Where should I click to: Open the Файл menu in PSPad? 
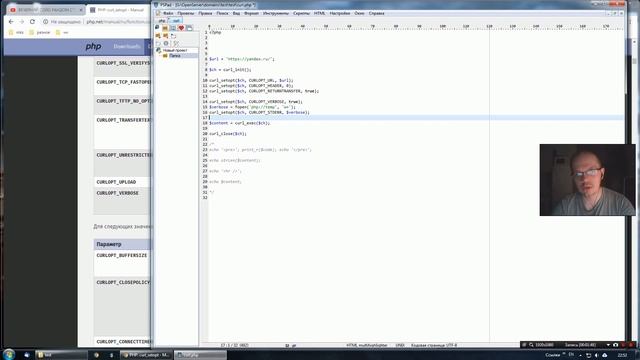[x=168, y=13]
